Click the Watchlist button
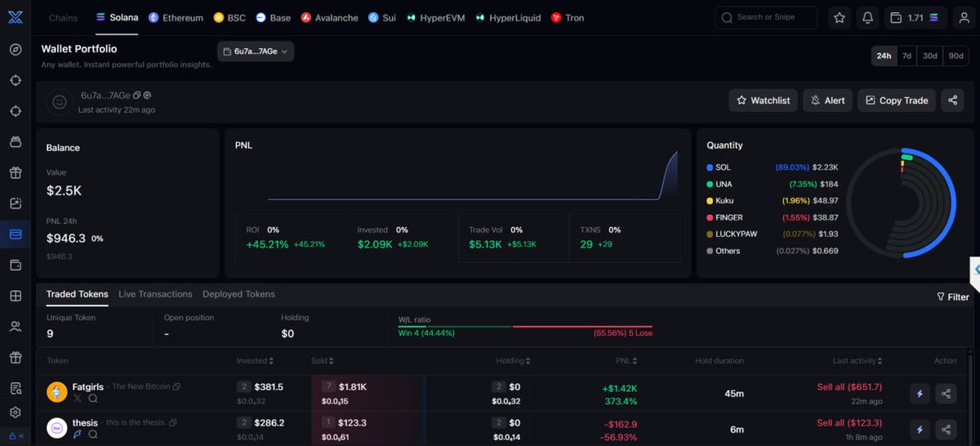 point(763,100)
